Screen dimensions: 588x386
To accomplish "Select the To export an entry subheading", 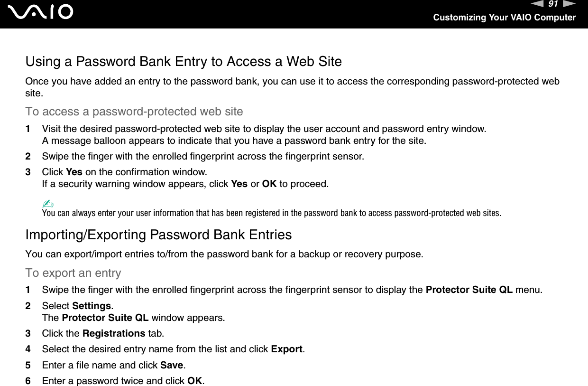I will tap(73, 273).
